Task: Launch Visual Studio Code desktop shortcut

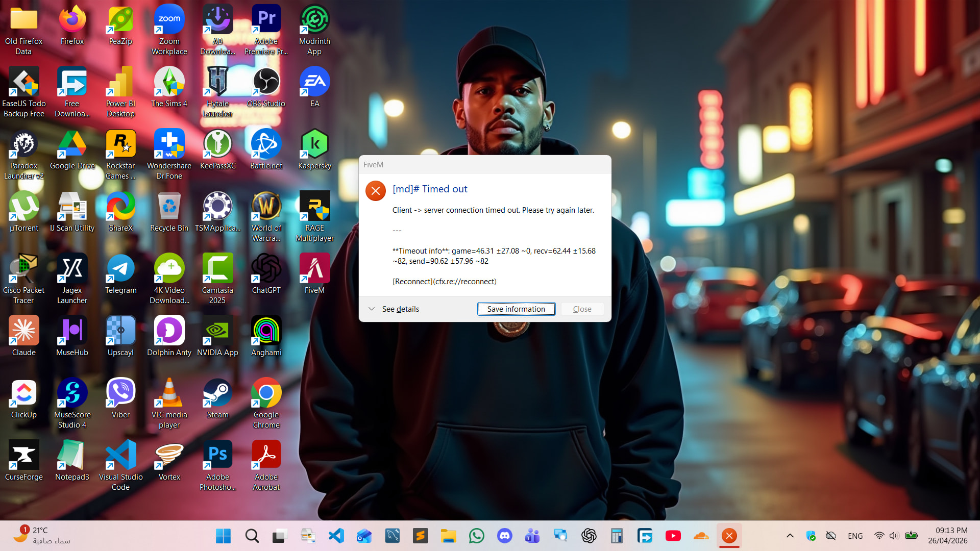Action: (120, 465)
